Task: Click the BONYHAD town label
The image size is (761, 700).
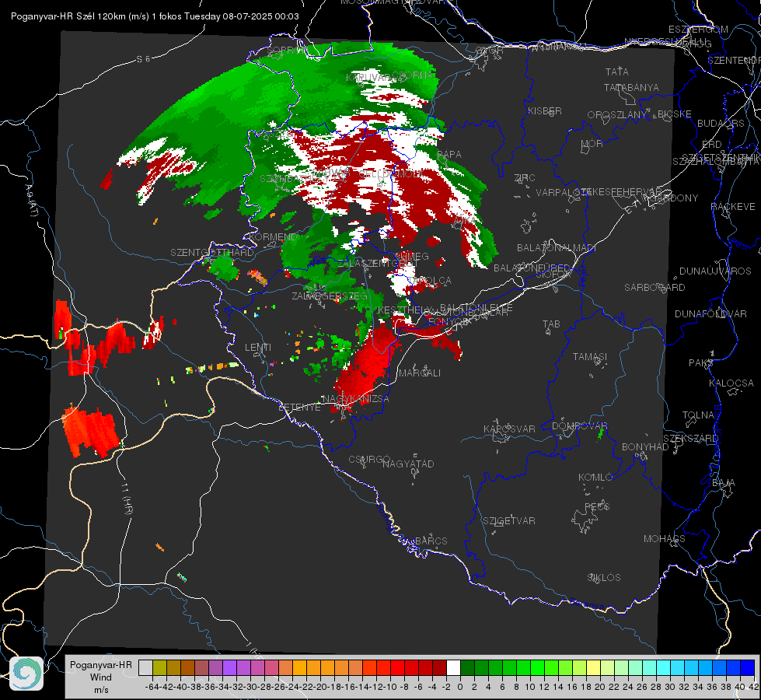Action: (645, 447)
